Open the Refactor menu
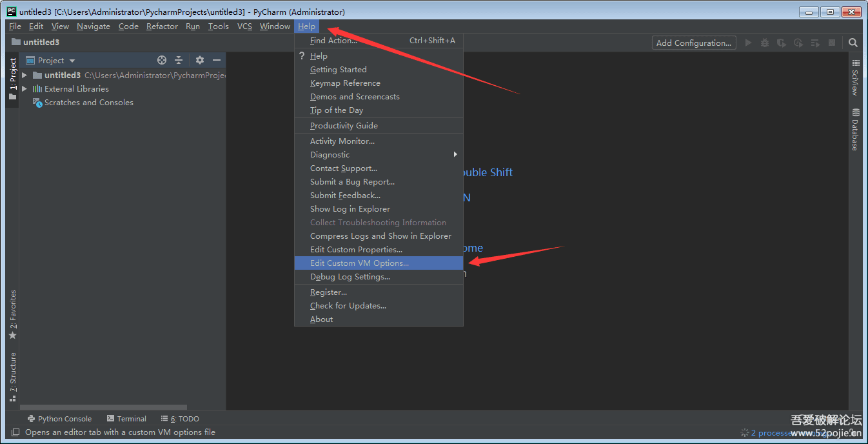The width and height of the screenshot is (868, 444). point(162,26)
